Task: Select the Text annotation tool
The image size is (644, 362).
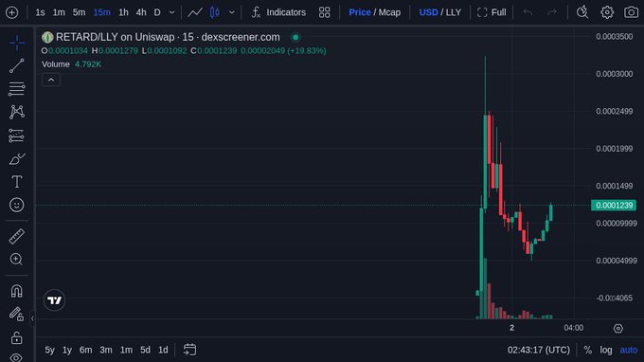Action: [x=17, y=182]
